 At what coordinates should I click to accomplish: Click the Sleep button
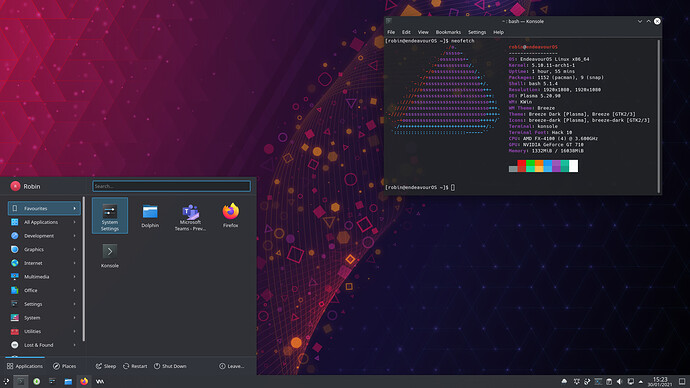pos(106,366)
